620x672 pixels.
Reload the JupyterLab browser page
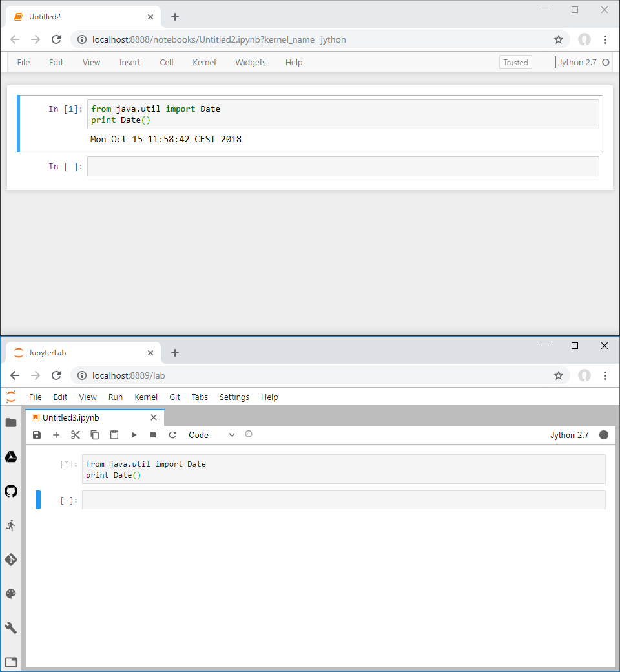(56, 375)
